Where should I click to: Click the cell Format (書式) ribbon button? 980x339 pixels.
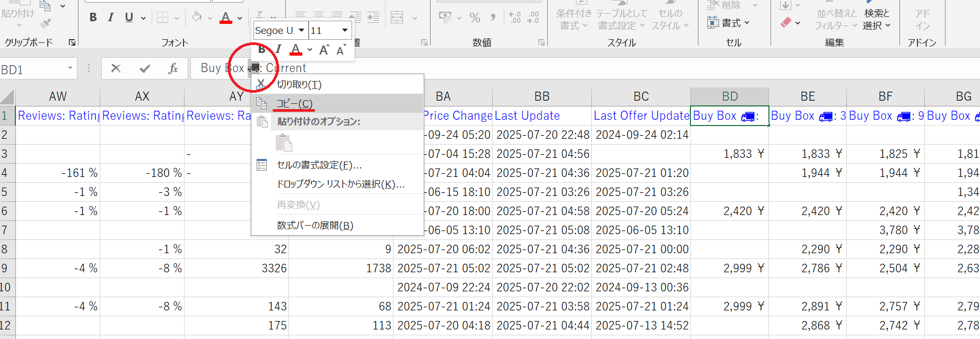[729, 23]
